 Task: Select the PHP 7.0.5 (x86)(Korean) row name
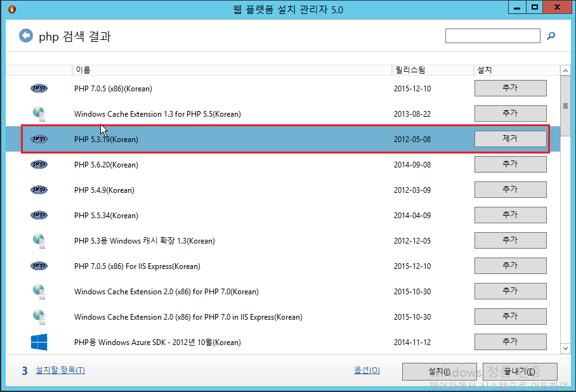113,89
